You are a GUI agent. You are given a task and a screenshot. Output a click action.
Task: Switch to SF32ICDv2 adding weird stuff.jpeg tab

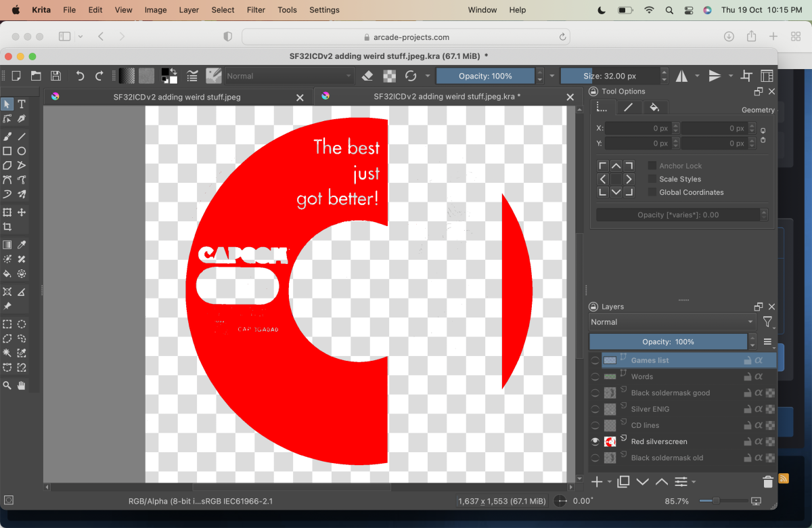click(x=177, y=97)
